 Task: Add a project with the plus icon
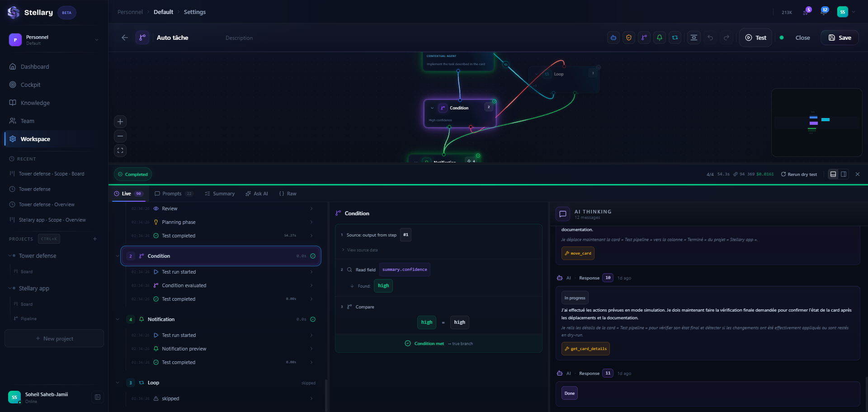coord(95,239)
